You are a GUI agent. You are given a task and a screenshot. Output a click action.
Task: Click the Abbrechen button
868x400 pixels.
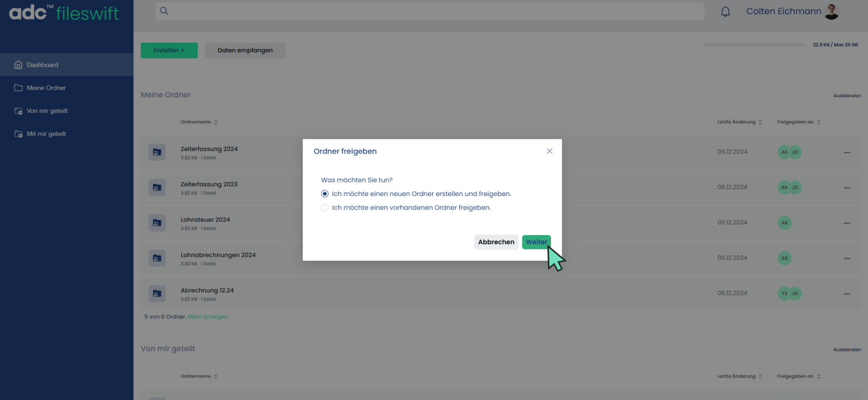(x=496, y=242)
